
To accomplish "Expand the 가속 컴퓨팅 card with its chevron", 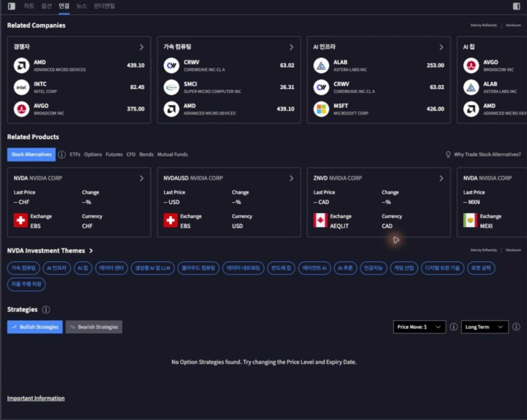I will point(291,47).
